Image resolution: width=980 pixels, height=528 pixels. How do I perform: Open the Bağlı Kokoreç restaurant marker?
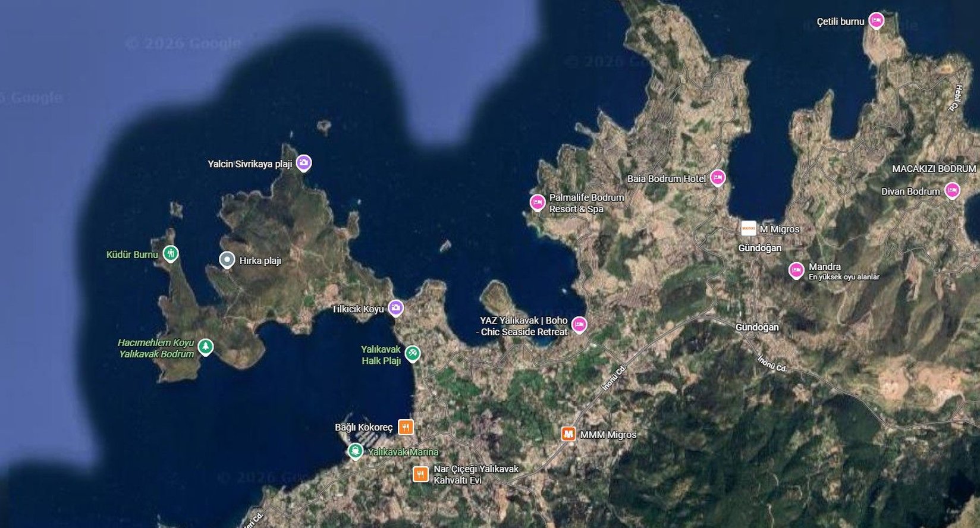click(406, 427)
